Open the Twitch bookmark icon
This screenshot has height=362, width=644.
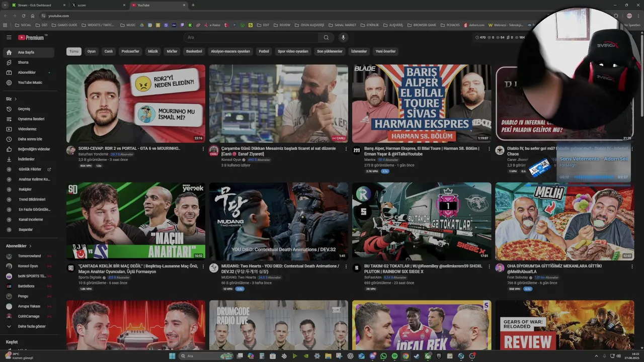(182, 25)
